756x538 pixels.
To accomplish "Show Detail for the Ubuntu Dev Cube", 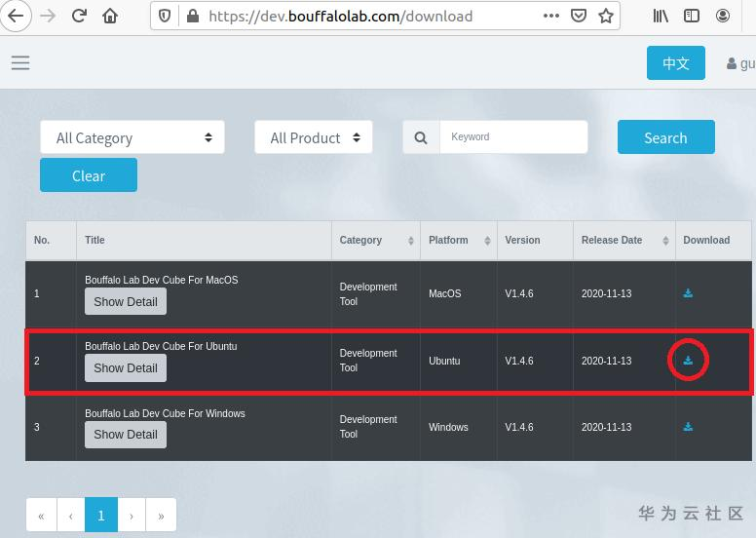I will point(126,368).
